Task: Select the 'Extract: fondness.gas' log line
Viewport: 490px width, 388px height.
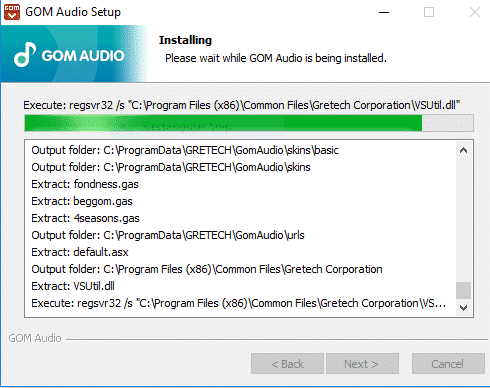Action: pos(85,184)
